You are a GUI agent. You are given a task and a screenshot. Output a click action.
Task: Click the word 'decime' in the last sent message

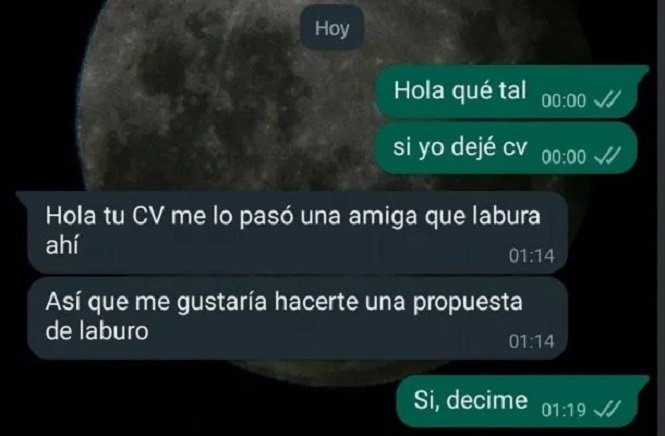pyautogui.click(x=487, y=400)
